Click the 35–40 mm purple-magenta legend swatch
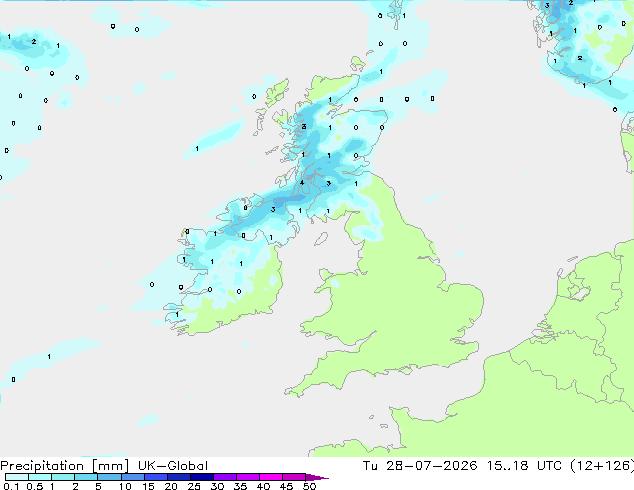The height and width of the screenshot is (490, 634). pos(247,477)
